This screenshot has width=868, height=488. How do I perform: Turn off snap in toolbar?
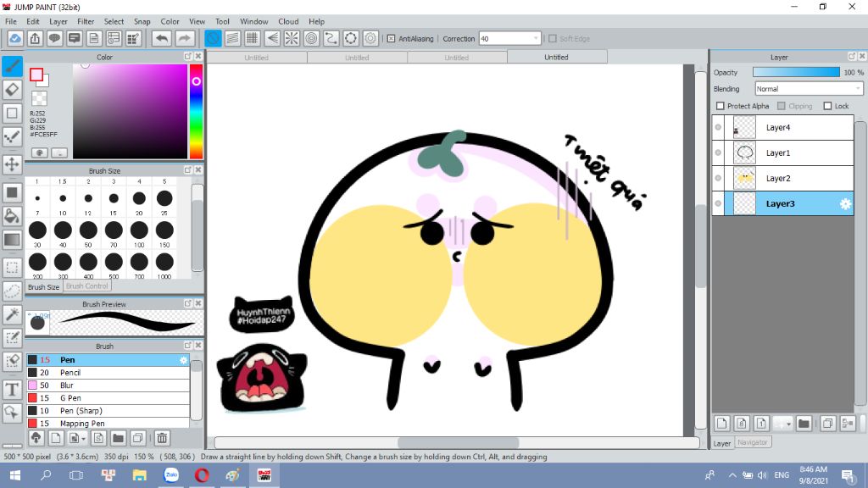click(213, 38)
